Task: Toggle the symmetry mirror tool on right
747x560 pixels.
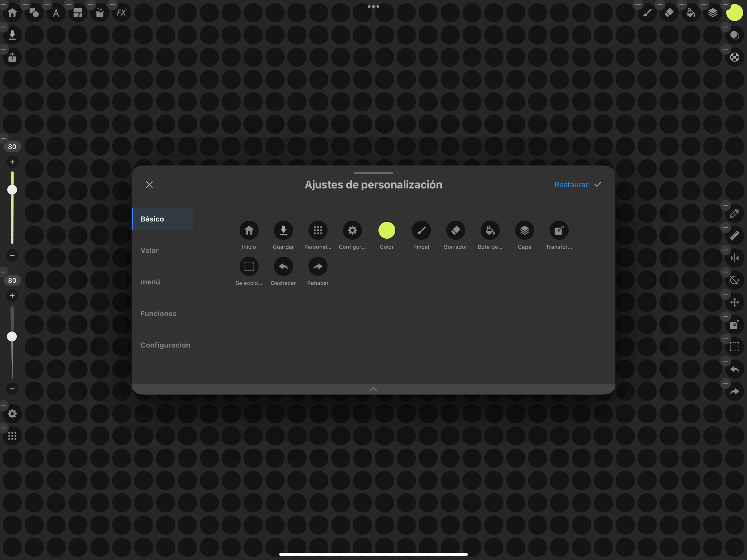Action: point(734,258)
